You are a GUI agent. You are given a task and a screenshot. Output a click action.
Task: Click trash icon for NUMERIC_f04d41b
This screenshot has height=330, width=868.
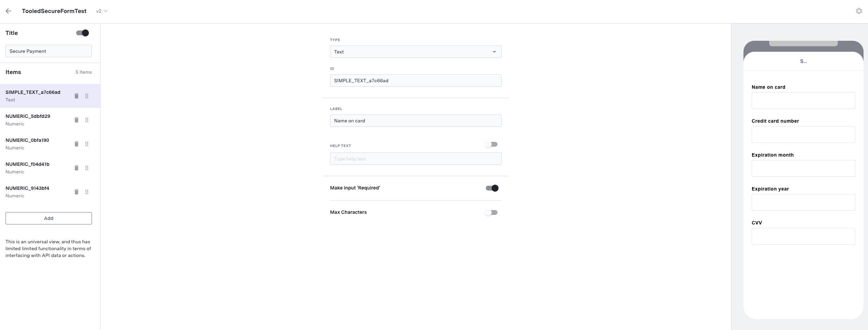point(77,168)
